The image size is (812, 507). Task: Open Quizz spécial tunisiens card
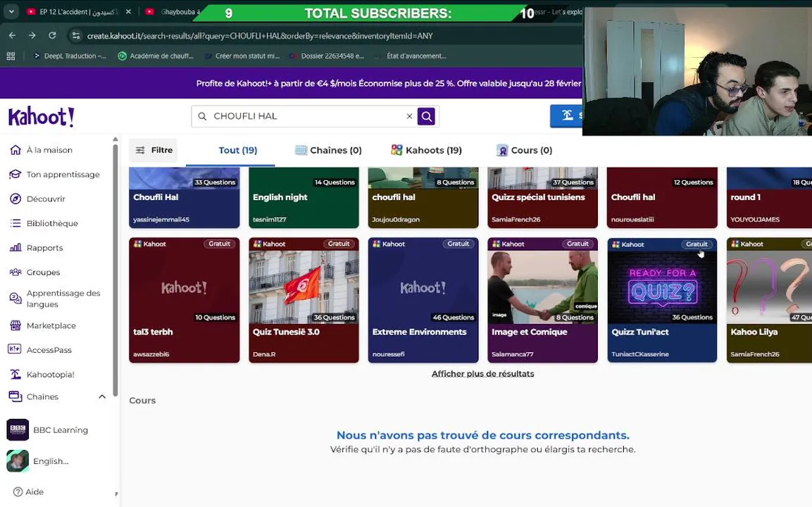tap(543, 197)
